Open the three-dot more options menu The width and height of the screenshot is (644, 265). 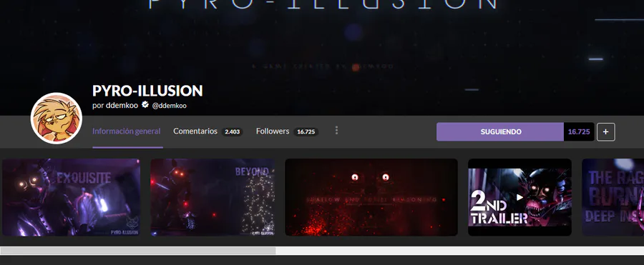point(336,131)
